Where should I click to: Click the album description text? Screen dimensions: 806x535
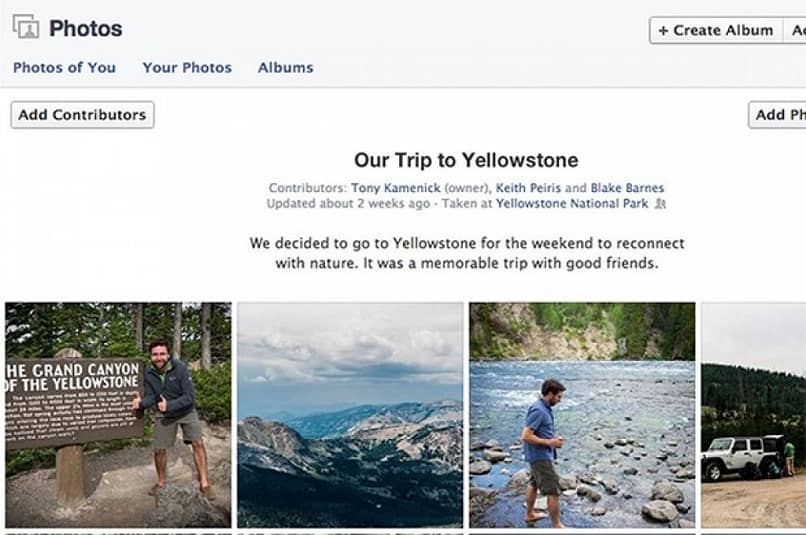[466, 253]
